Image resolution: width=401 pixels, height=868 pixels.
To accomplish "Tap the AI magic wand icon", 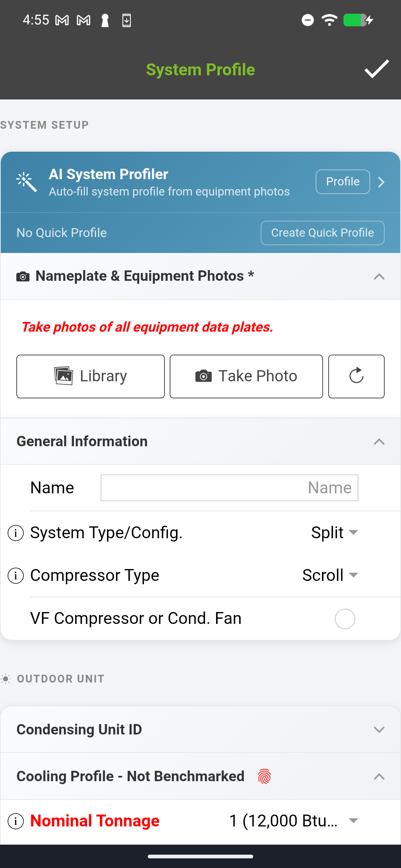I will point(27,182).
